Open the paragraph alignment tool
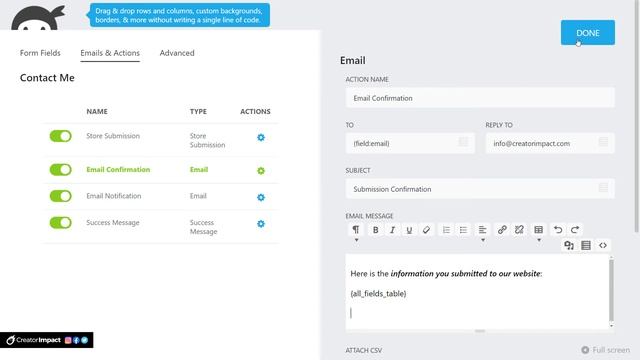Screen dimensions: 640x360 click(x=482, y=230)
